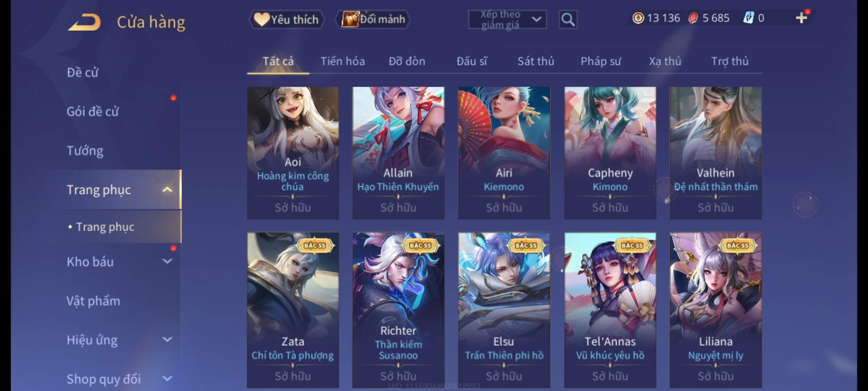Tap the blue voucher currency icon
This screenshot has height=391, width=868.
748,18
